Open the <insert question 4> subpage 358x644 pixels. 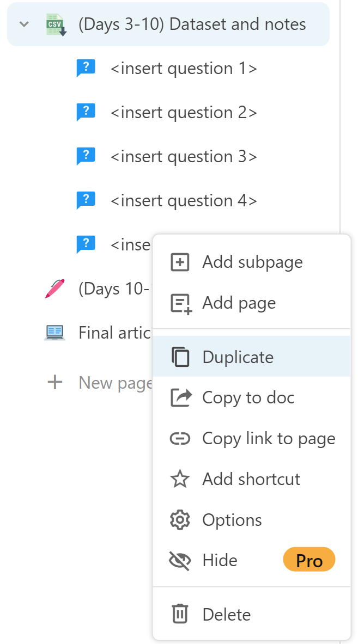coord(184,201)
